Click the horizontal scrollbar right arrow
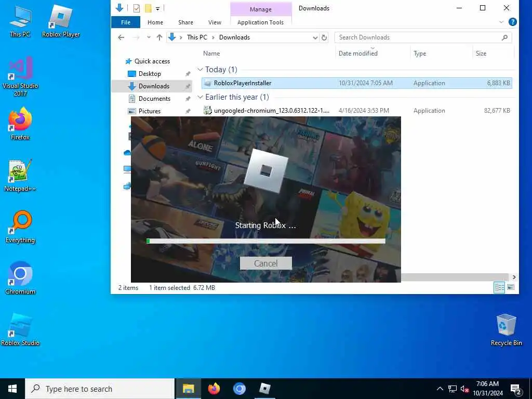The height and width of the screenshot is (399, 532). [x=514, y=277]
